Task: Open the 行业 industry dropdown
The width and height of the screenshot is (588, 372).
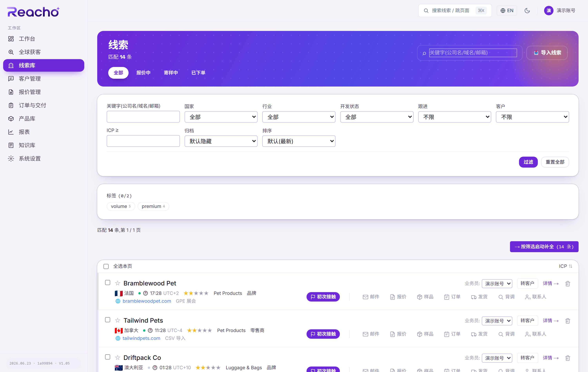Action: point(299,117)
